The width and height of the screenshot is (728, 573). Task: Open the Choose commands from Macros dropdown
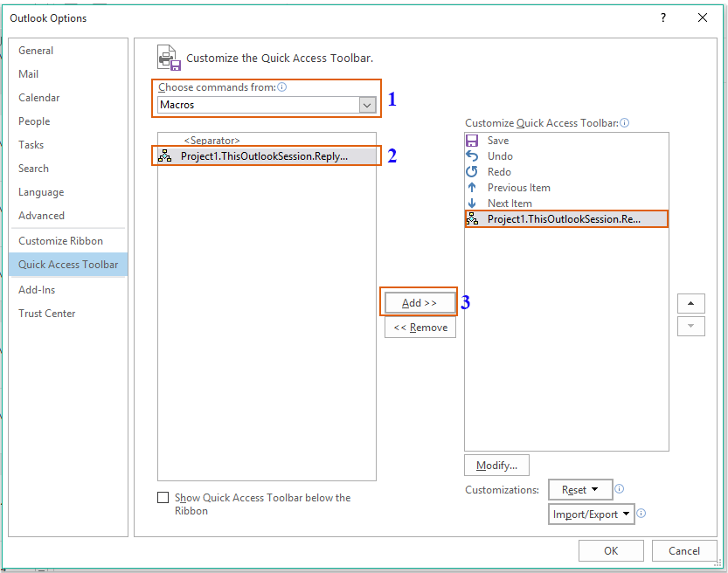[367, 105]
